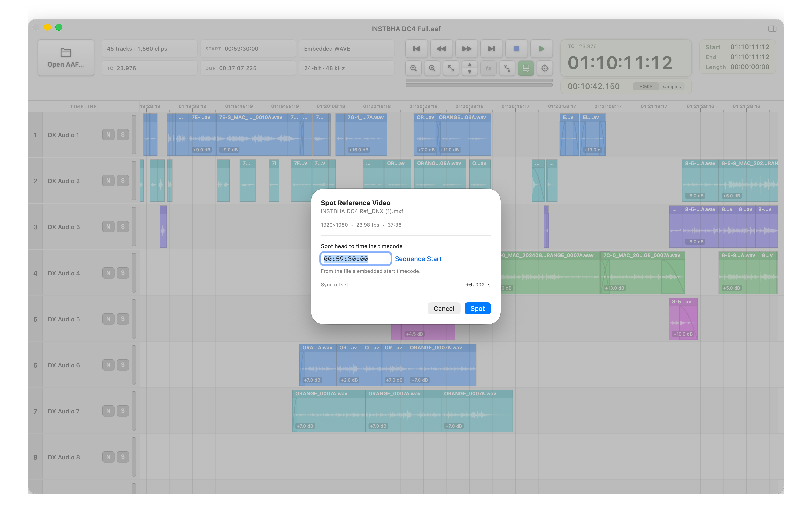Mute the DX Audio 1 track
The height and width of the screenshot is (531, 812).
[108, 135]
